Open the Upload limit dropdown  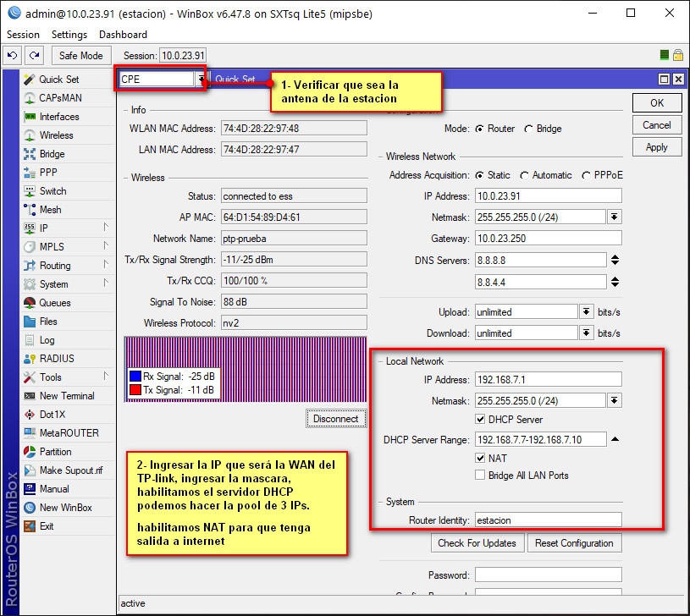(x=586, y=312)
